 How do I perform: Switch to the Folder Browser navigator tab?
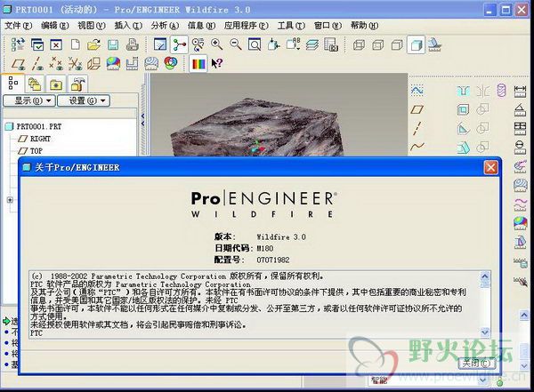click(x=35, y=84)
